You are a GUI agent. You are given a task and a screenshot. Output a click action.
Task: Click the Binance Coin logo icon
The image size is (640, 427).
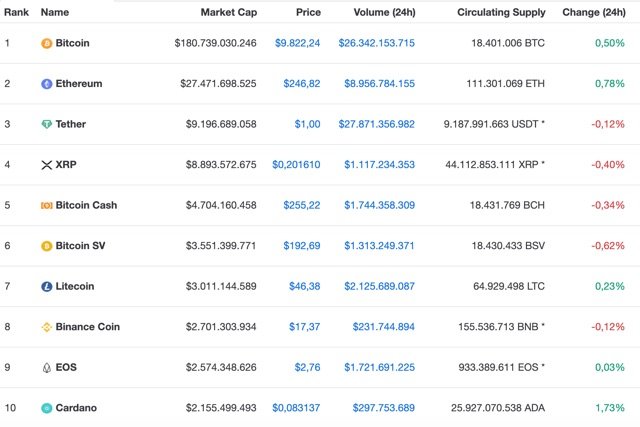(46, 327)
